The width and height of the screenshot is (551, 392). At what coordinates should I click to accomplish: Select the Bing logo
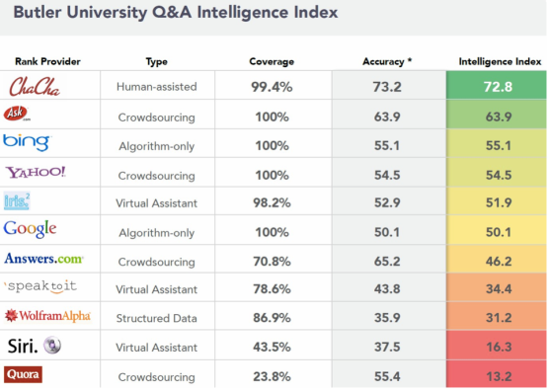point(27,142)
